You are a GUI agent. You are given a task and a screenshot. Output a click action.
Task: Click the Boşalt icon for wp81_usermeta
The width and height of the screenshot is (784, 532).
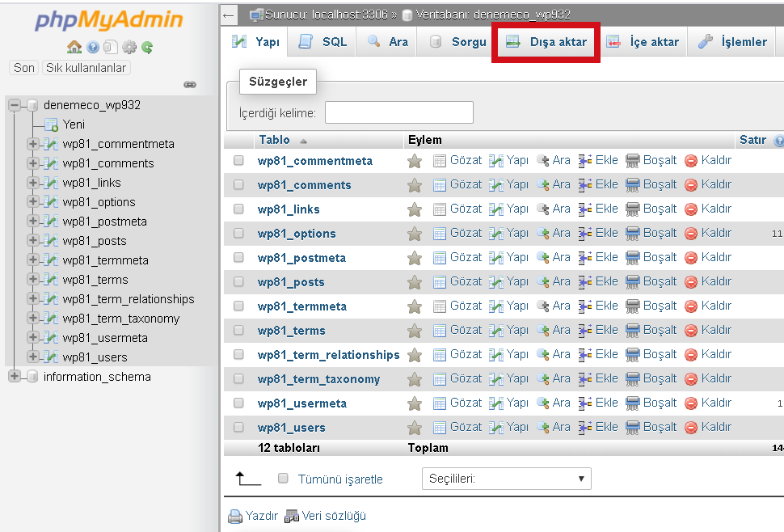[x=633, y=403]
